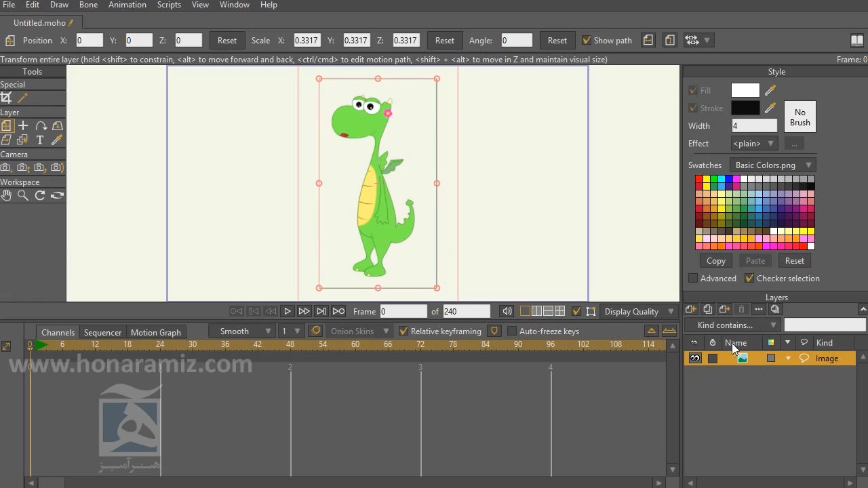The height and width of the screenshot is (488, 868).
Task: Toggle the Fill checkbox
Action: click(693, 90)
